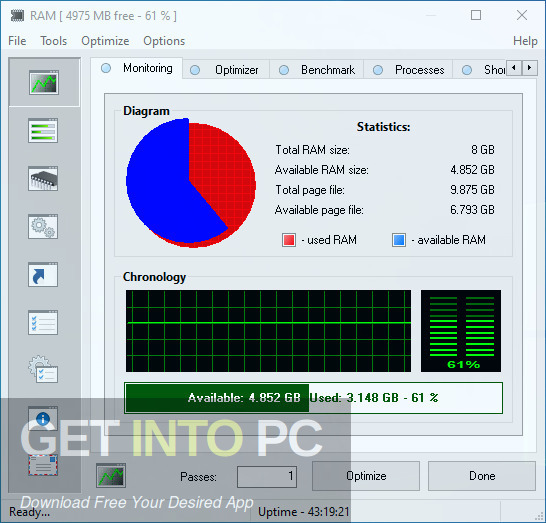The image size is (546, 523).
Task: Click the Available/Used RAM progress bar
Action: click(313, 398)
